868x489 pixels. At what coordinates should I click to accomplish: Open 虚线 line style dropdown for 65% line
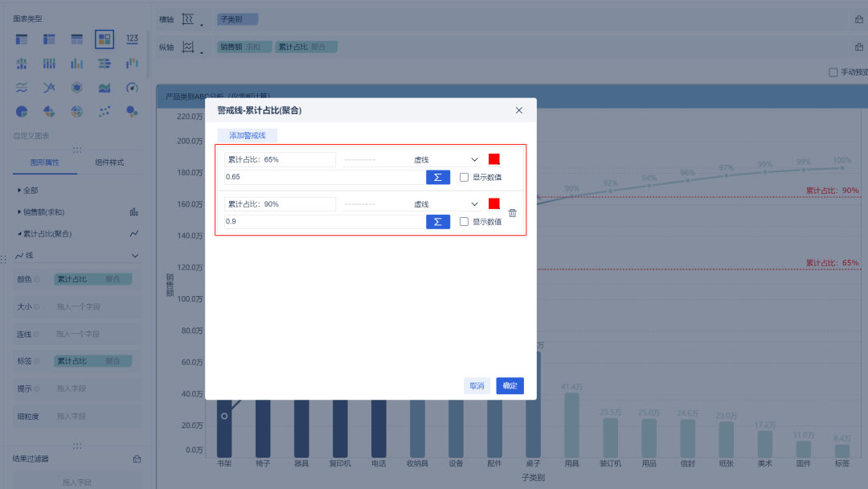(411, 159)
